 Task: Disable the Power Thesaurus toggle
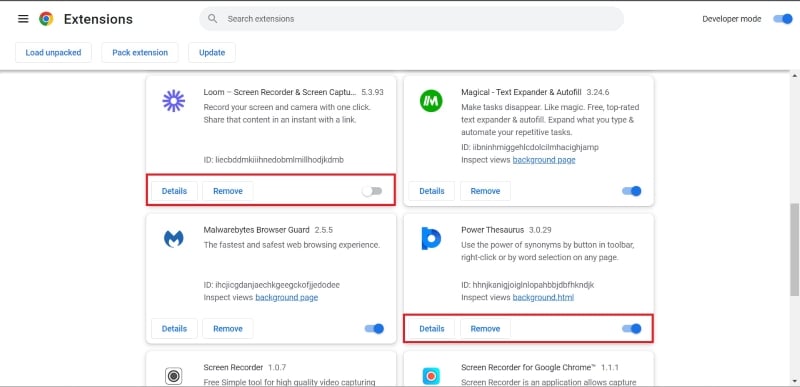[x=631, y=329]
